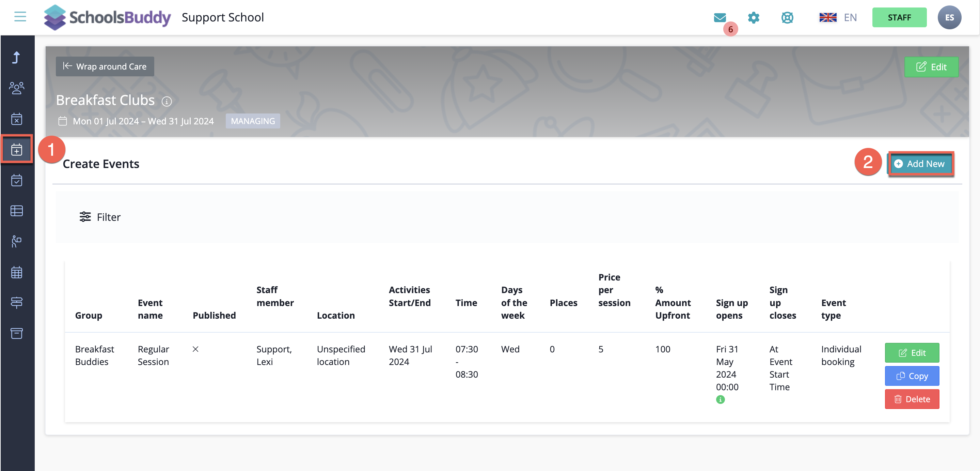
Task: Delete the Regular Session event
Action: (912, 399)
